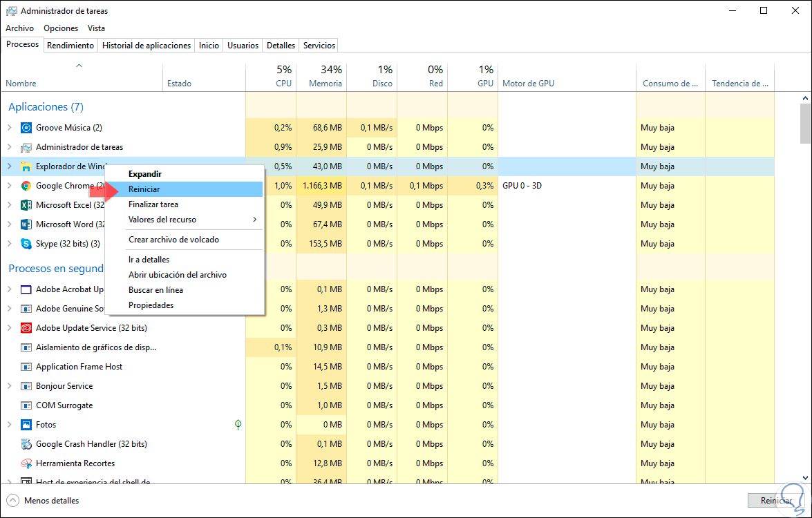Expand the Skype process group
The width and height of the screenshot is (812, 518).
(x=10, y=244)
